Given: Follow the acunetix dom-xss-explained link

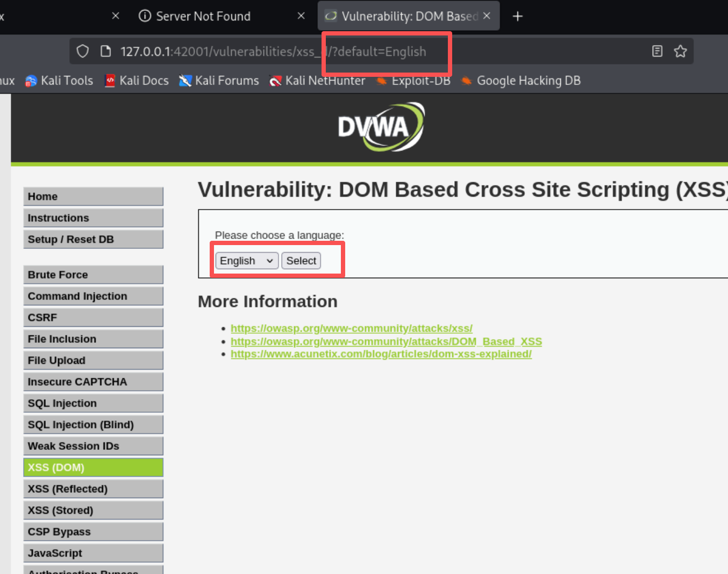Looking at the screenshot, I should pyautogui.click(x=381, y=354).
